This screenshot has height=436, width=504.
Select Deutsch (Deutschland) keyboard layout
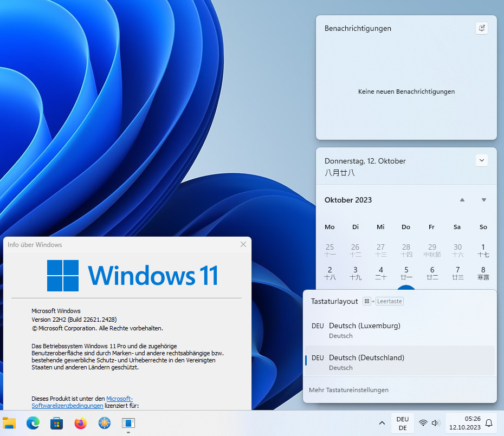point(399,361)
